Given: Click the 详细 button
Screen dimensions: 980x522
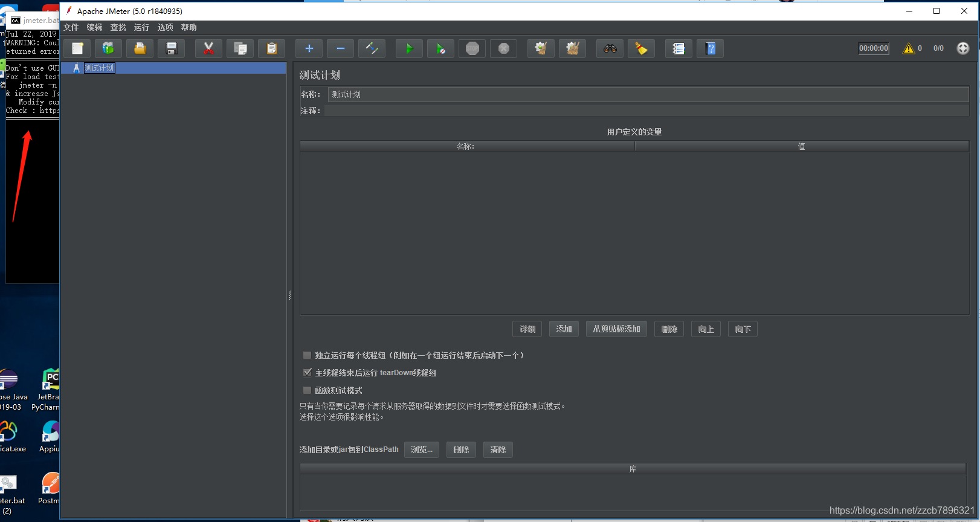Looking at the screenshot, I should pos(527,329).
